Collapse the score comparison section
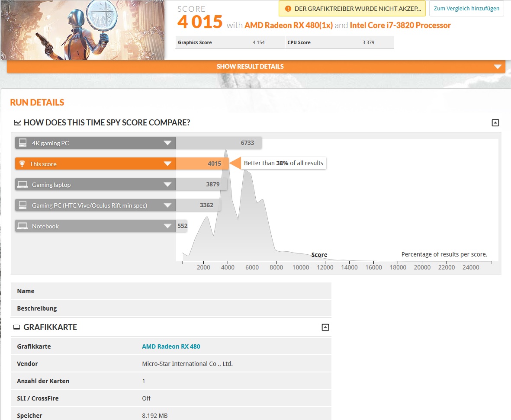511x420 pixels. (x=495, y=123)
